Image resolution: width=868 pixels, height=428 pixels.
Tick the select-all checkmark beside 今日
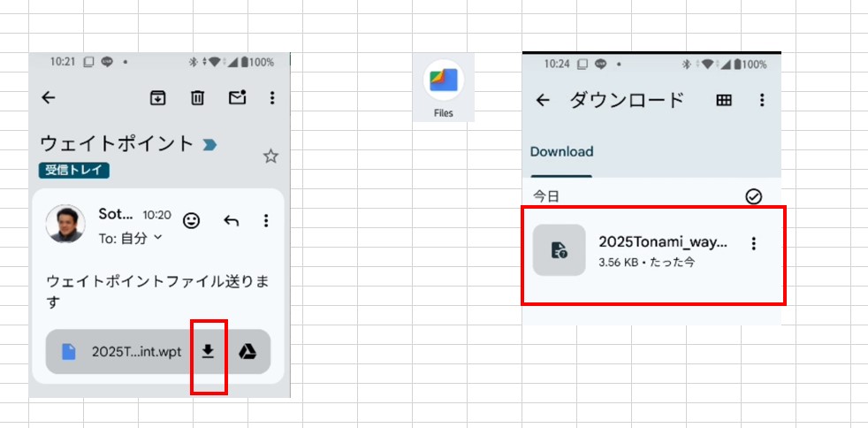[753, 196]
